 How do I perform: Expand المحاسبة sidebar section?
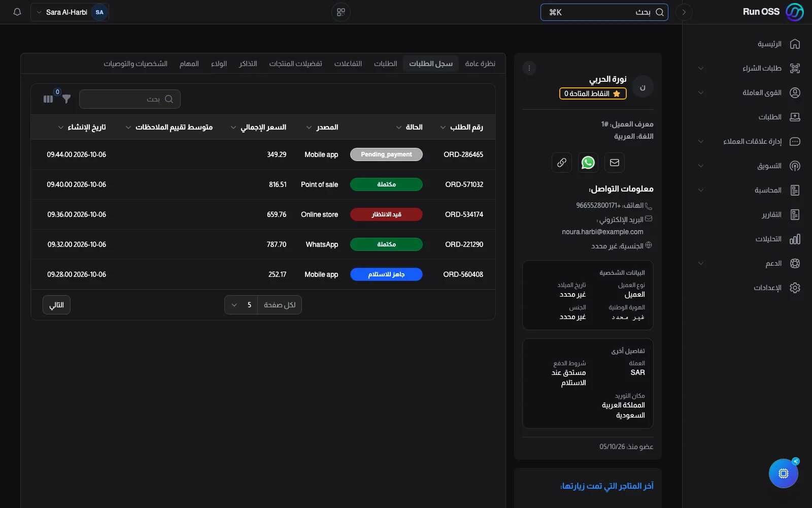(701, 190)
